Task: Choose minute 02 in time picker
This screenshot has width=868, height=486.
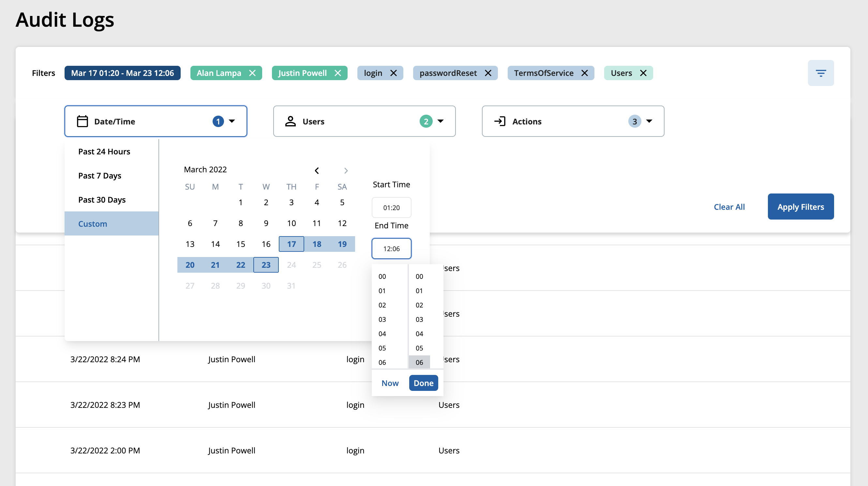Action: [x=419, y=305]
